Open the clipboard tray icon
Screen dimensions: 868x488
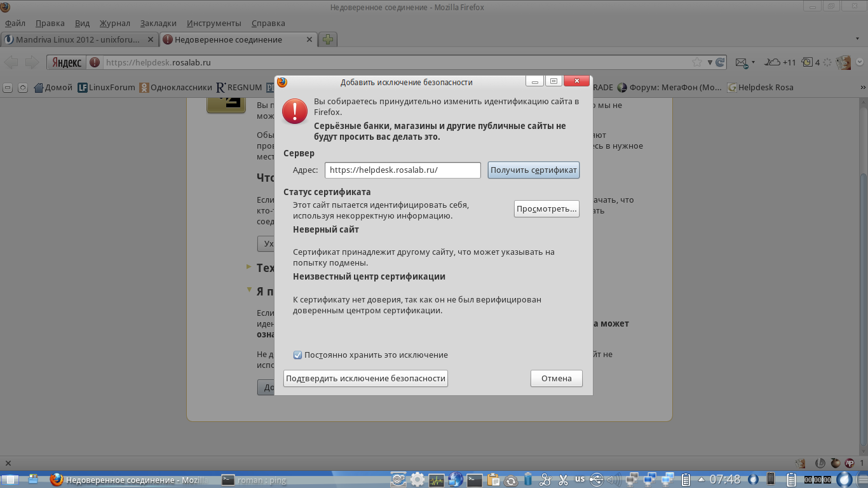(493, 480)
